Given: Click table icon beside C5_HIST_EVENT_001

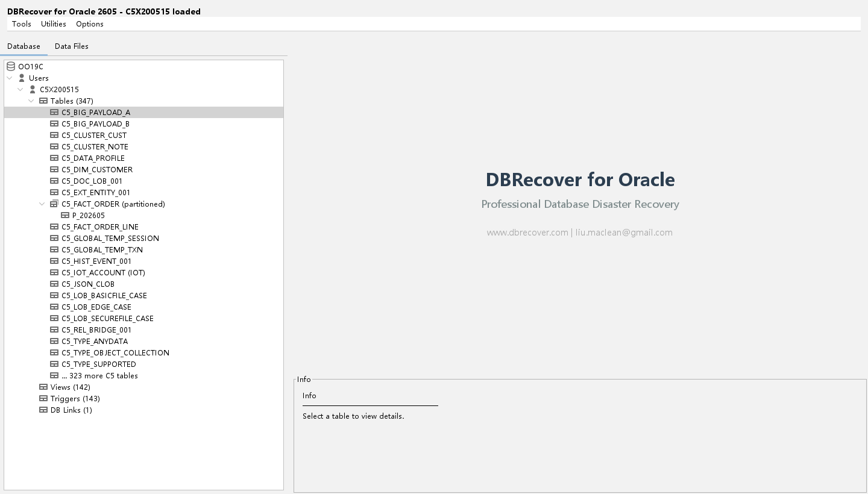Looking at the screenshot, I should [x=54, y=261].
